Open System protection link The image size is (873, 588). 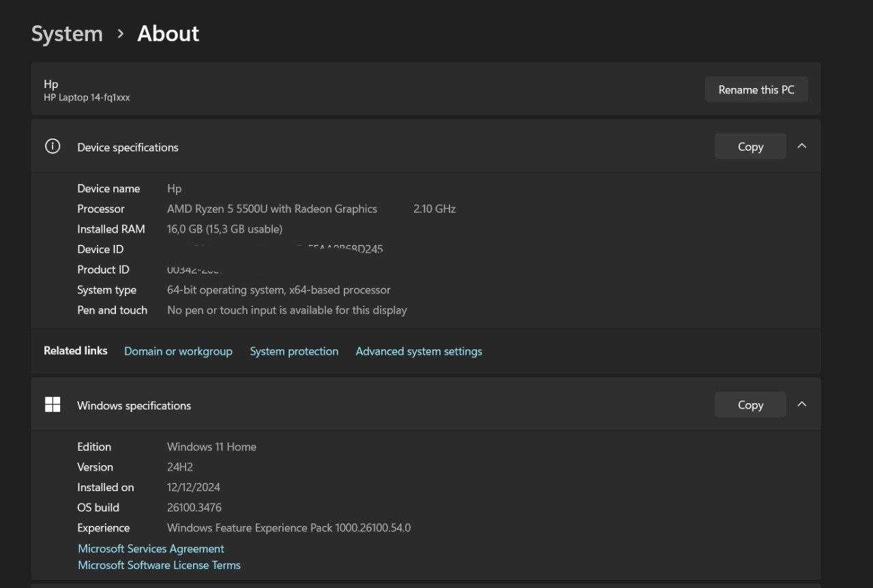click(294, 351)
